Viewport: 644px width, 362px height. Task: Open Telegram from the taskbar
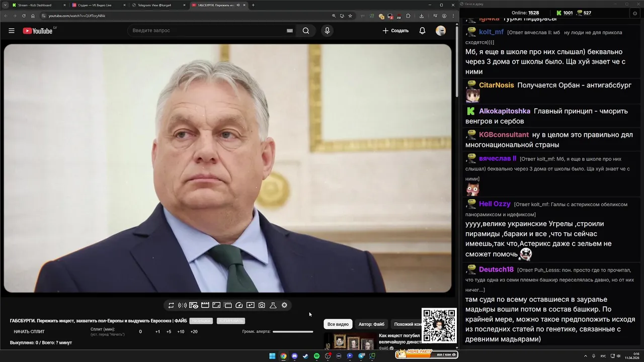pyautogui.click(x=361, y=356)
